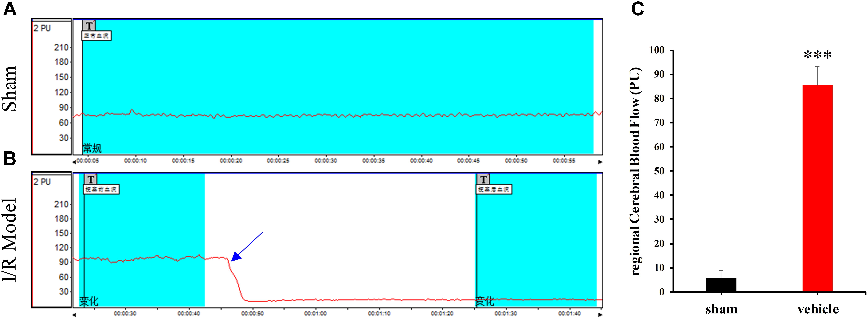The width and height of the screenshot is (868, 319).
Task: Click right scroll arrow of I/R Model time axis
Action: 600,315
